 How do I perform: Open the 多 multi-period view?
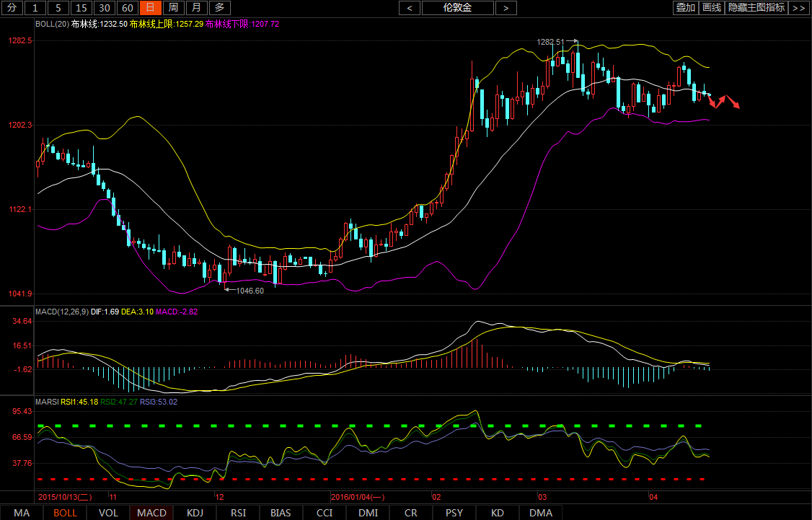pyautogui.click(x=219, y=8)
